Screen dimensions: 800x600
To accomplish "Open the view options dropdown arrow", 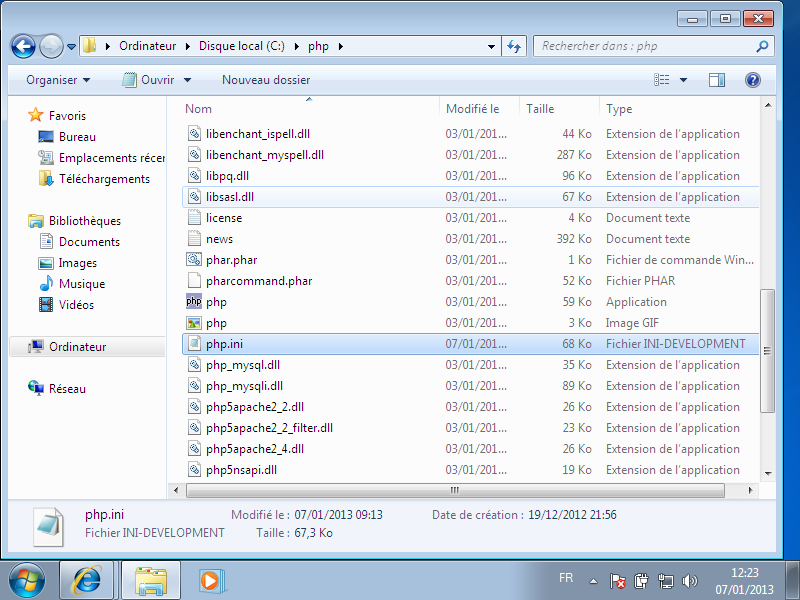I will (684, 80).
